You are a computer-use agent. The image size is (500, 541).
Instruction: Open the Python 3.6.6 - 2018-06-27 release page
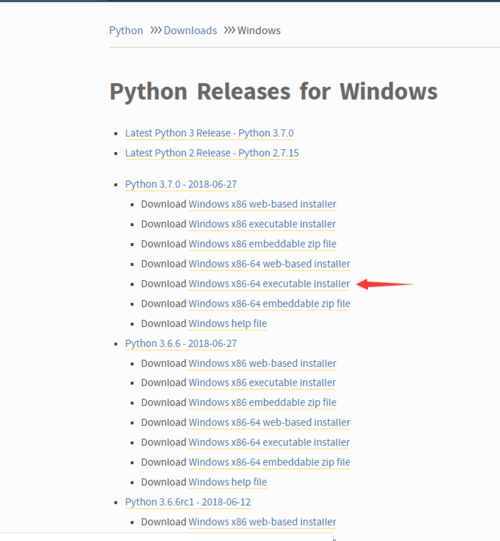(181, 344)
